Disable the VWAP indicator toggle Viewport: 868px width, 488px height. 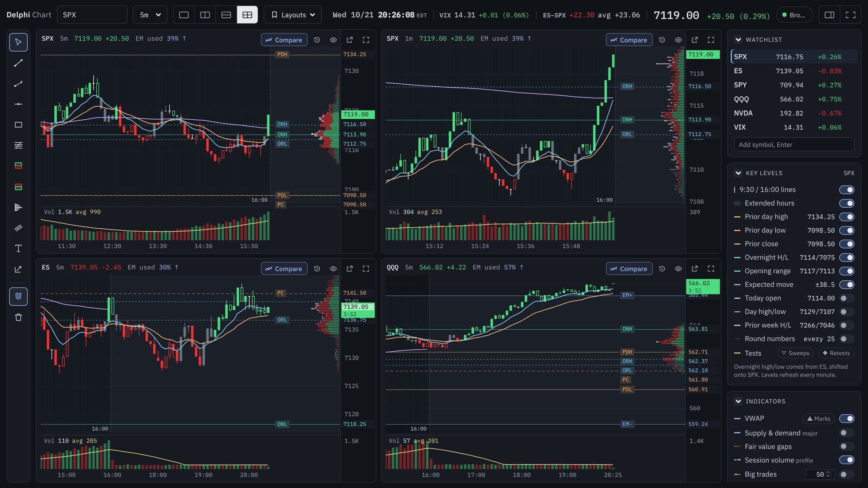coord(847,419)
